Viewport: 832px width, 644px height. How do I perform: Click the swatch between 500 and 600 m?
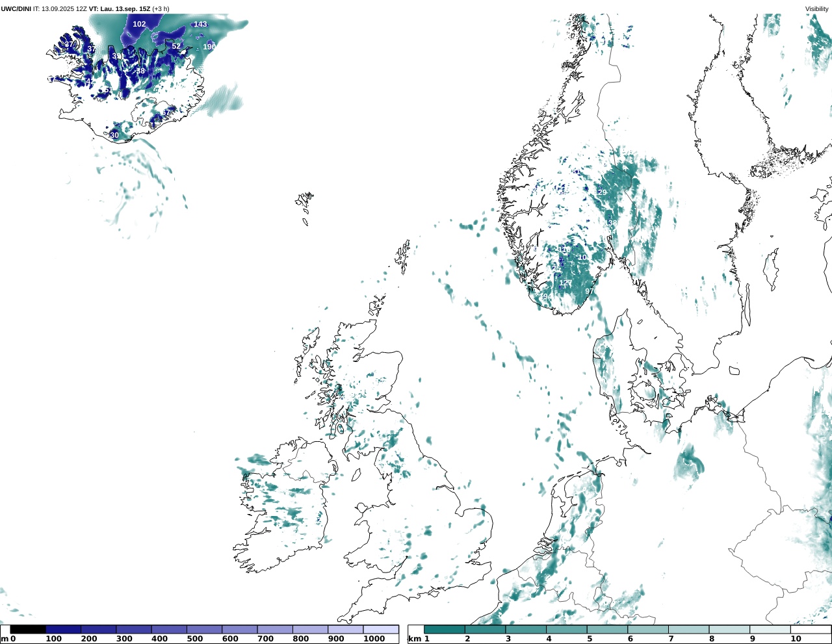(x=204, y=629)
